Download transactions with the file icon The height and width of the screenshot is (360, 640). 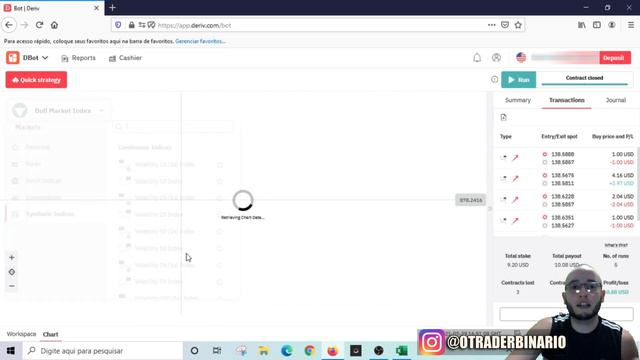503,118
